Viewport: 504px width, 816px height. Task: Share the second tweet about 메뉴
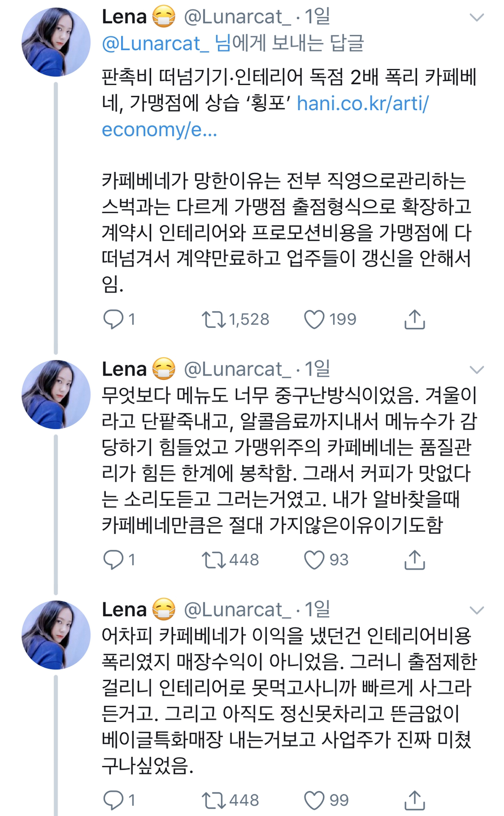click(414, 560)
